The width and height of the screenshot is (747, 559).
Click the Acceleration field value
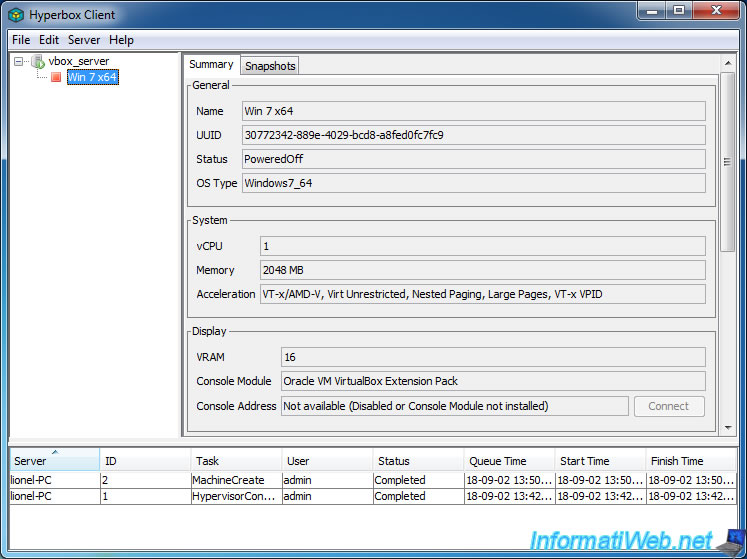pyautogui.click(x=483, y=294)
